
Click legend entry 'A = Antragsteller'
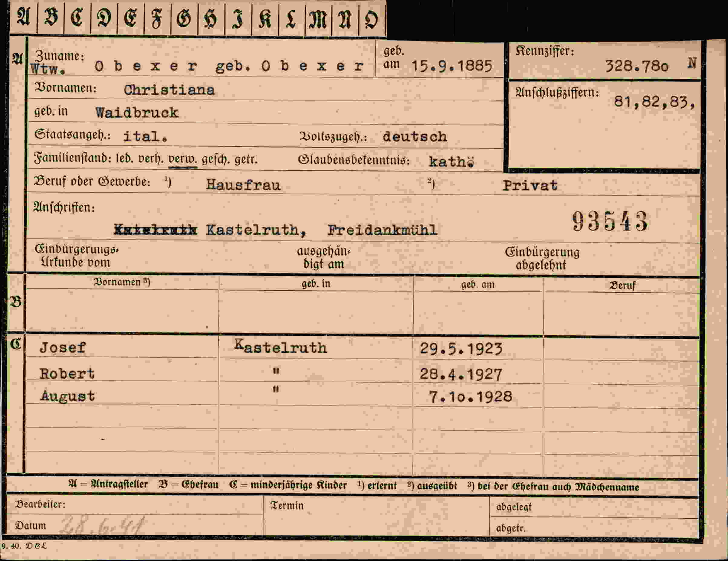point(108,484)
